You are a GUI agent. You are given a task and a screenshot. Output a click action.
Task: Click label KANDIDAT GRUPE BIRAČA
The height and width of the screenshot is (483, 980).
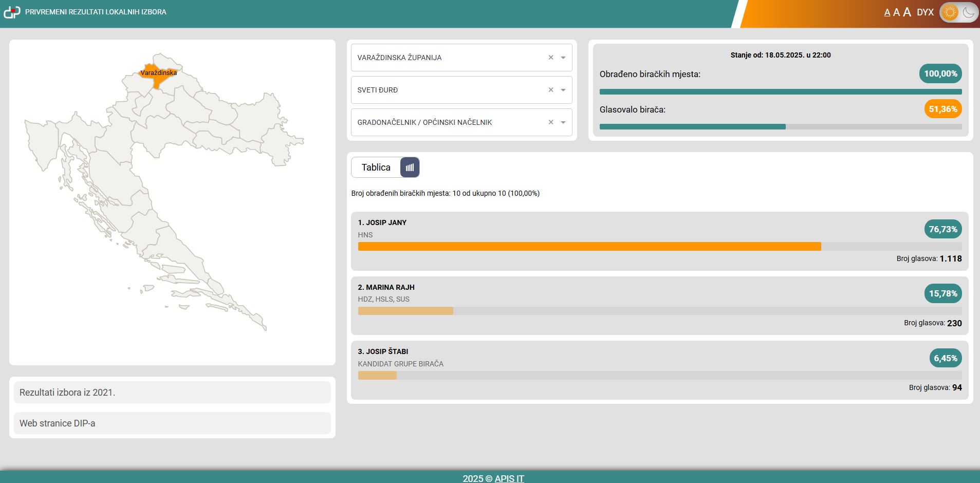click(x=401, y=364)
